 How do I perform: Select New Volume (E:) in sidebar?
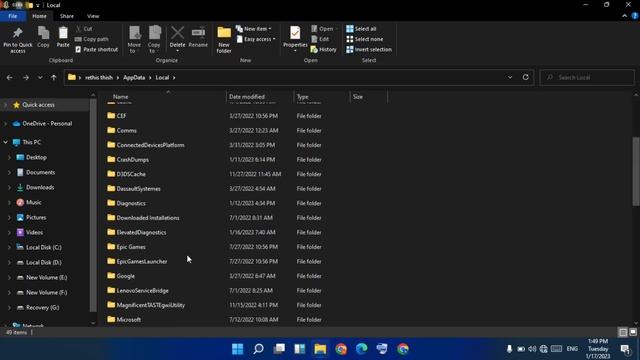[x=46, y=278]
